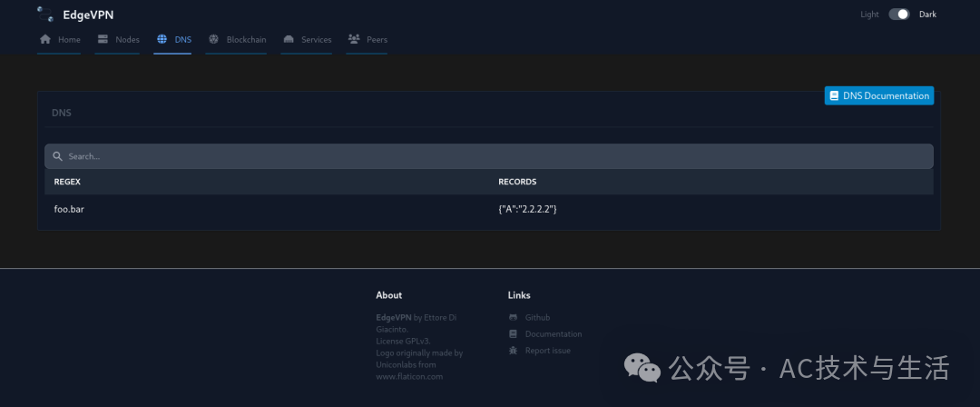
Task: Open the Github link in footer
Action: (x=537, y=318)
